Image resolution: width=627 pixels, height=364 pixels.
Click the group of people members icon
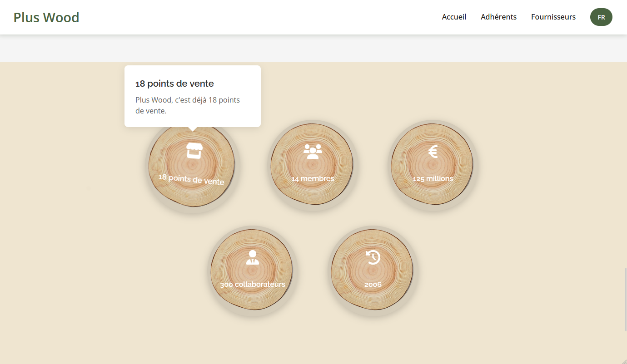(312, 151)
